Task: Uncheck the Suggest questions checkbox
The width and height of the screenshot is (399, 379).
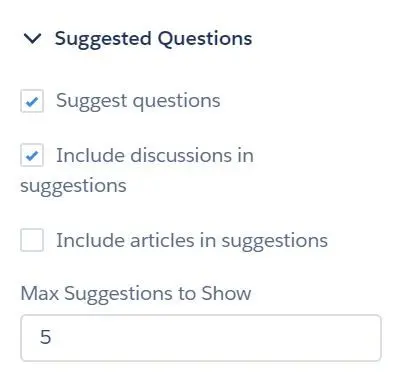Action: point(32,101)
